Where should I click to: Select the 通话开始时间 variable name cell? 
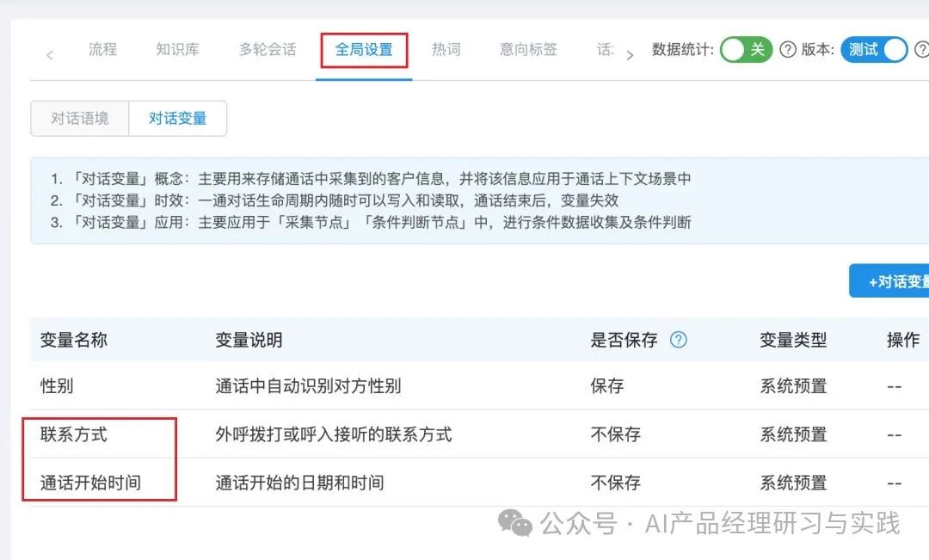tap(90, 483)
